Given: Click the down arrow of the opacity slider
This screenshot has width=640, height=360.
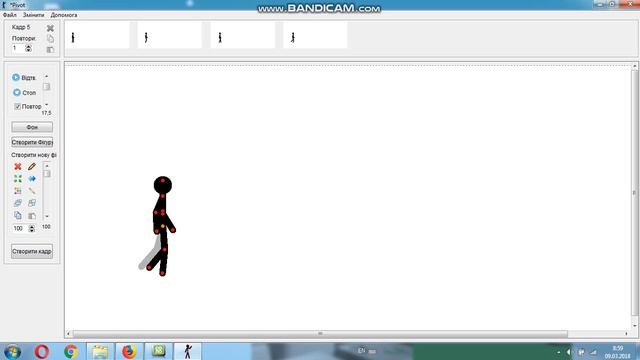Looking at the screenshot, I should click(47, 216).
